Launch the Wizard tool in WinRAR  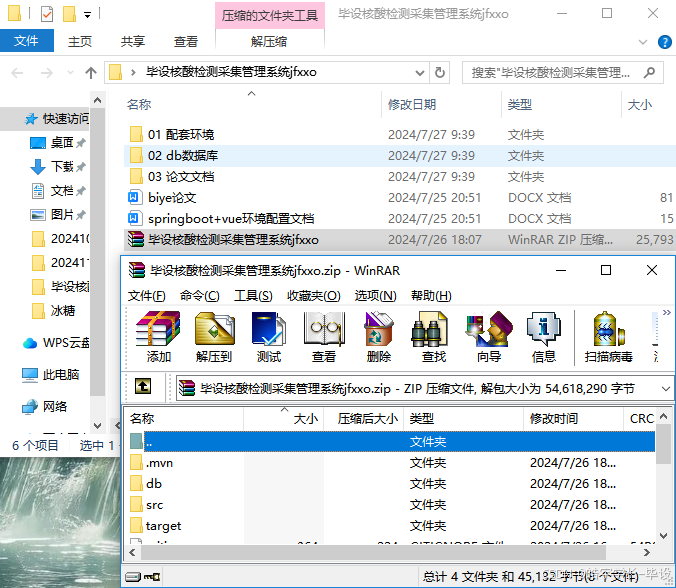coord(489,337)
